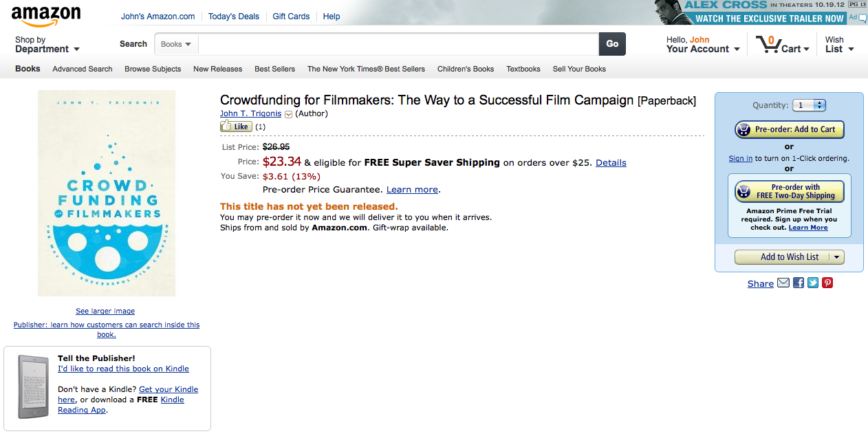Select Today's Deals in top navigation

(233, 17)
